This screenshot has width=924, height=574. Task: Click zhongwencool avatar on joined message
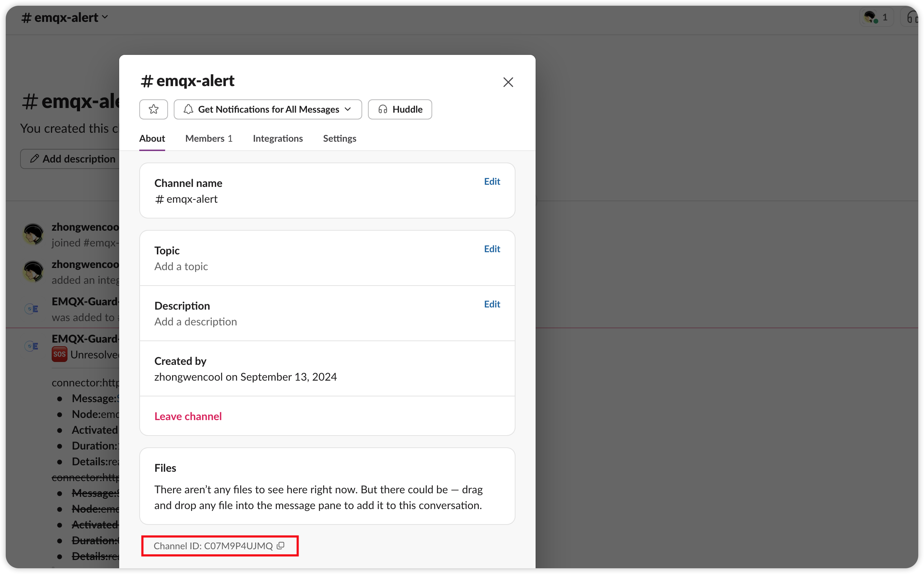[x=33, y=234]
